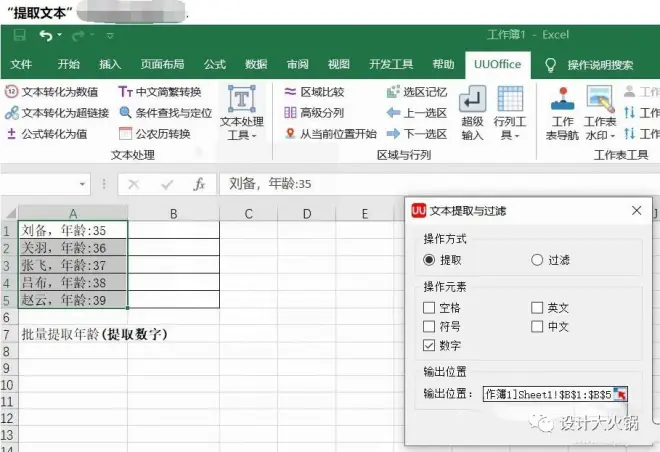
Task: Click the range selector icon in 输出位置
Action: [x=621, y=393]
